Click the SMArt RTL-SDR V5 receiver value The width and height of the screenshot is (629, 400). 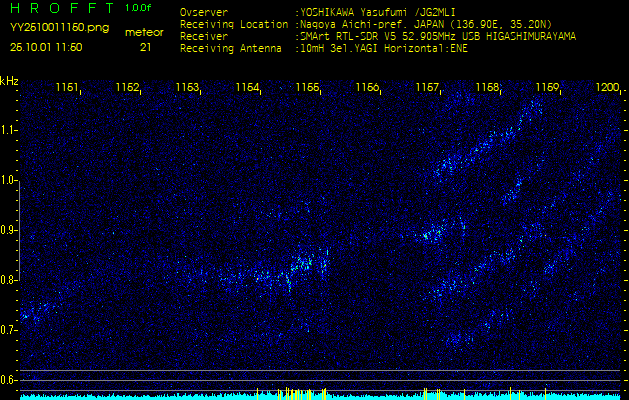click(438, 37)
